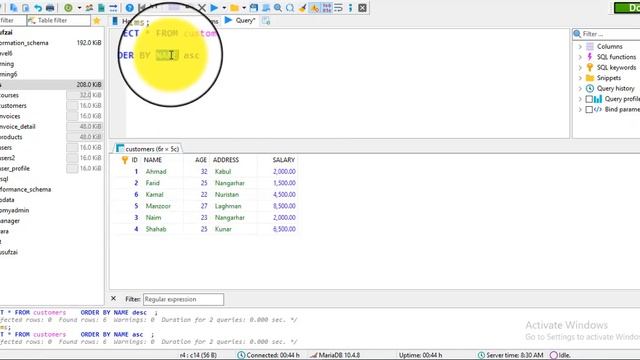Click the clock icon beside Server time

(481, 355)
